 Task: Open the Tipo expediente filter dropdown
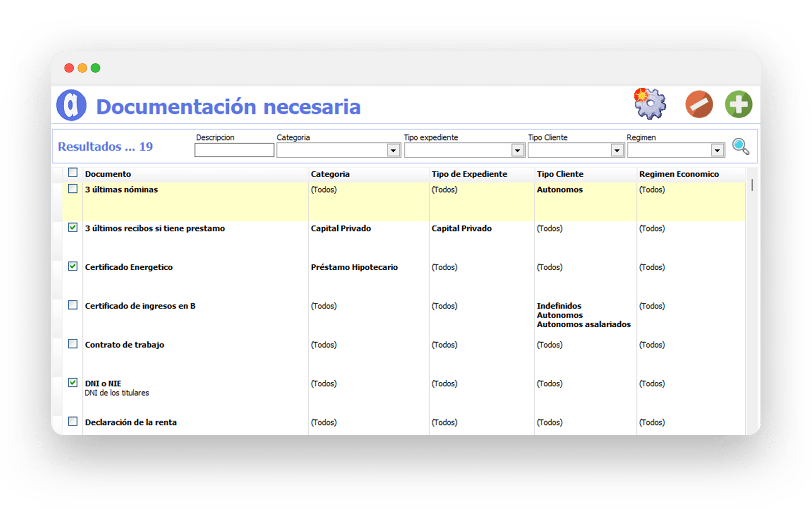click(517, 150)
